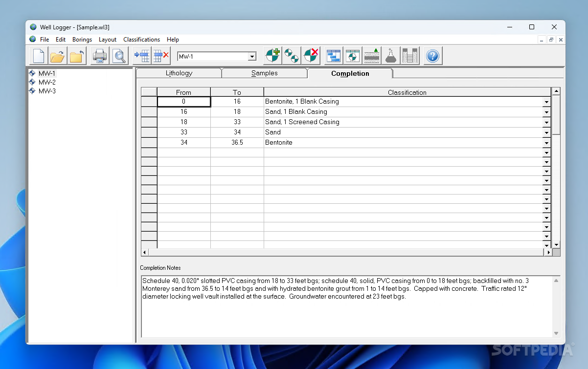This screenshot has height=369, width=588.
Task: Click the table's vertical scrollbar thumb
Action: pyautogui.click(x=556, y=115)
